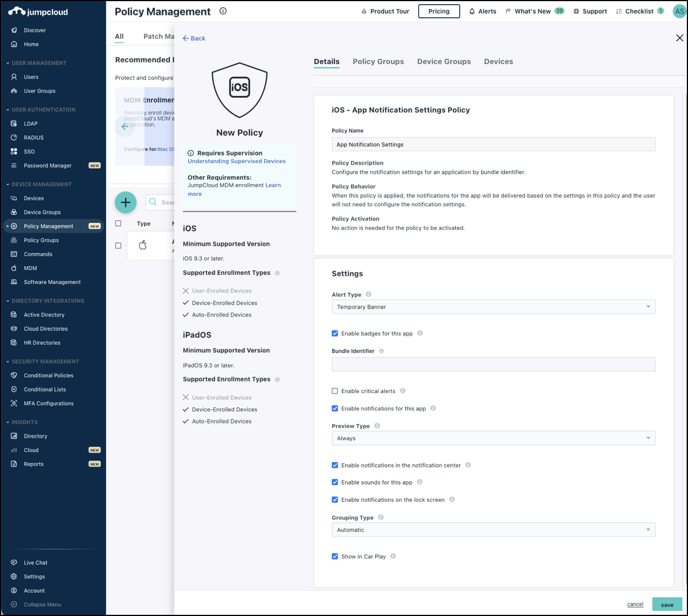Click the AS user avatar
The width and height of the screenshot is (688, 616).
coord(679,11)
